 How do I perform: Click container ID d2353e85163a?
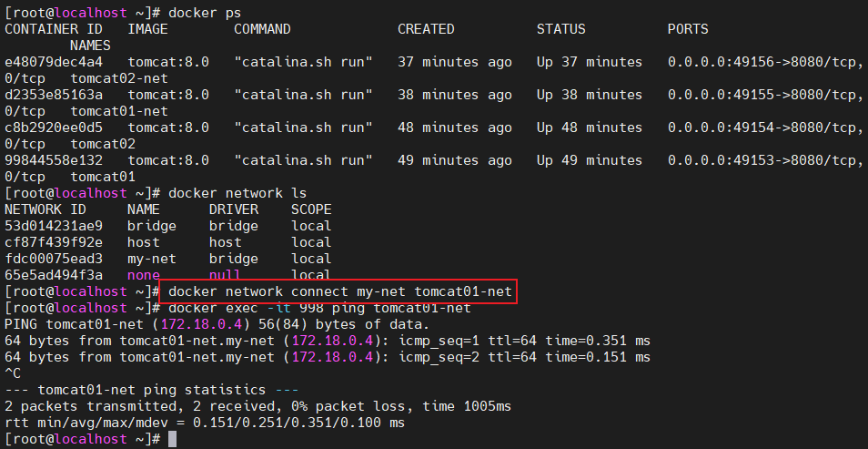pos(54,95)
